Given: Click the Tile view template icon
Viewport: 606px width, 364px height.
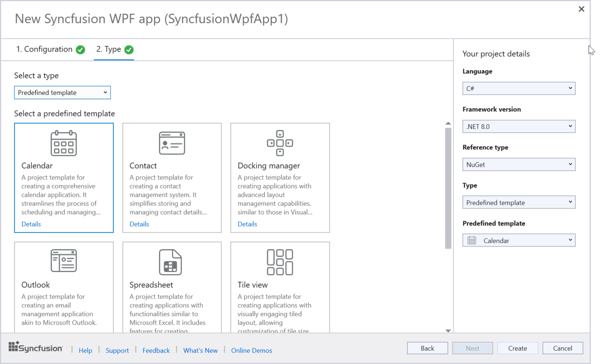Looking at the screenshot, I should click(280, 261).
